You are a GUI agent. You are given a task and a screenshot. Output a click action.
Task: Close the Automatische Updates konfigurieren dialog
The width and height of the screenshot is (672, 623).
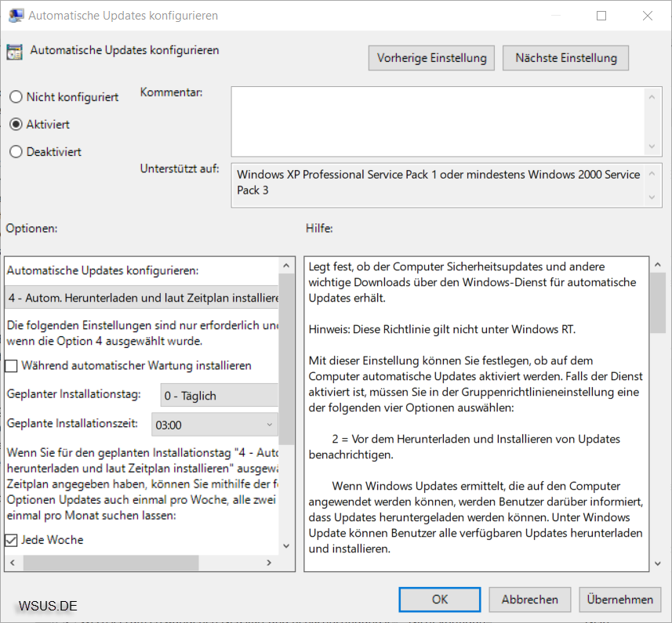[x=648, y=16]
